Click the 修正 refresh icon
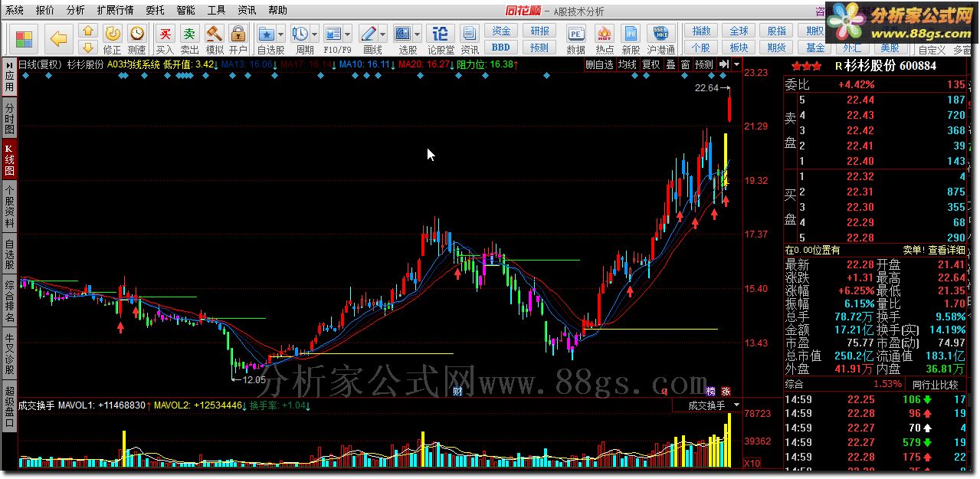980x479 pixels. click(x=113, y=33)
